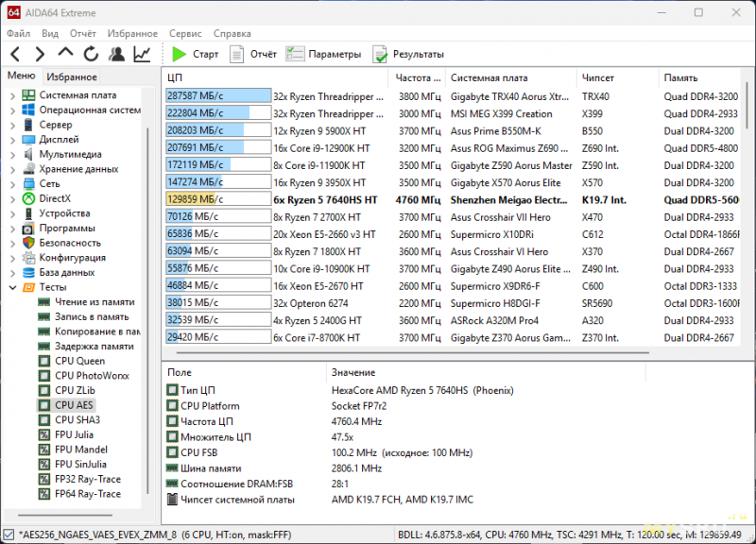
Task: Click the Дисплей monitor icon
Action: [x=29, y=139]
